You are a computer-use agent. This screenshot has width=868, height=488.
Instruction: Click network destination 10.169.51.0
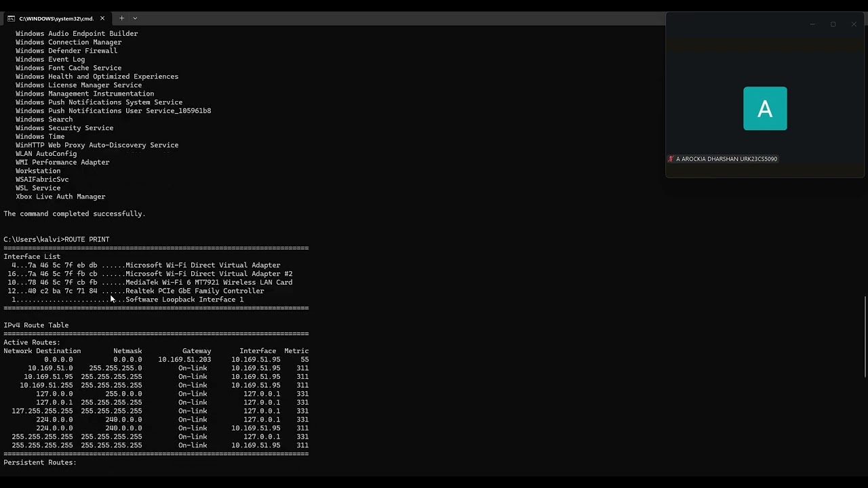(x=50, y=368)
